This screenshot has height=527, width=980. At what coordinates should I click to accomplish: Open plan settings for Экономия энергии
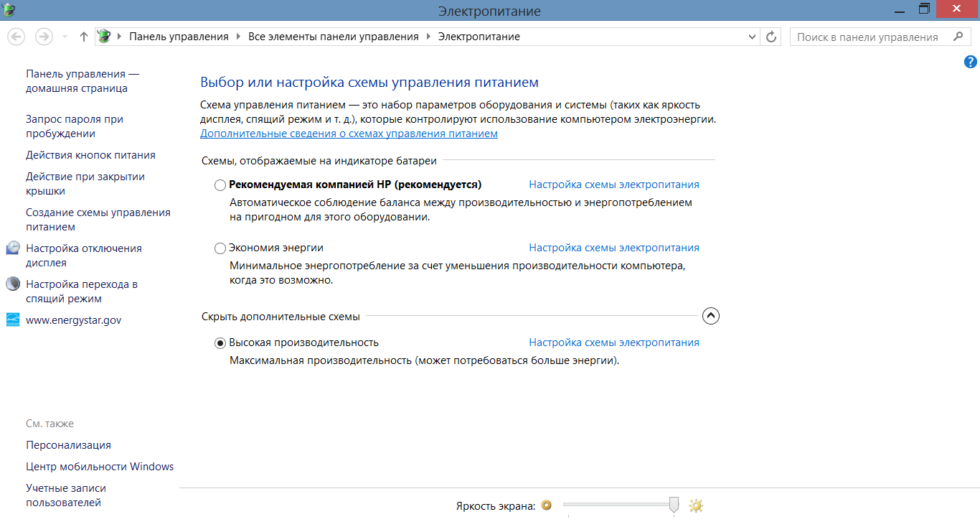point(614,248)
